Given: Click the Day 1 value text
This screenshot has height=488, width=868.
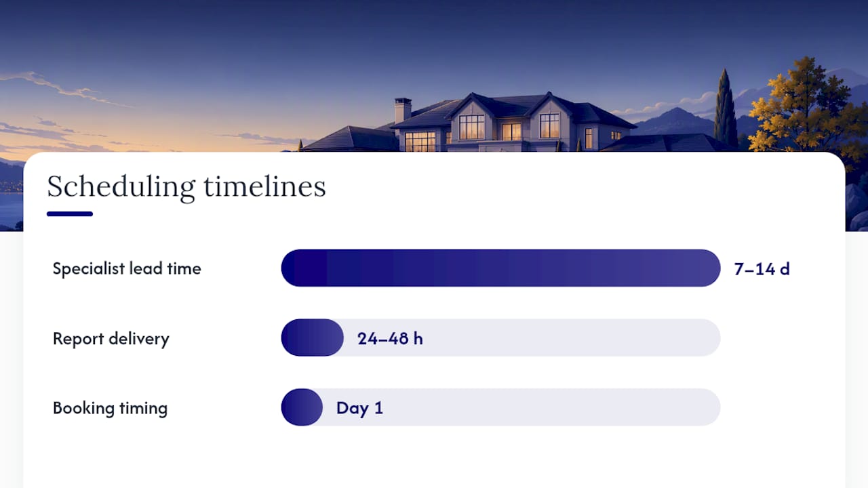Looking at the screenshot, I should click(x=359, y=408).
